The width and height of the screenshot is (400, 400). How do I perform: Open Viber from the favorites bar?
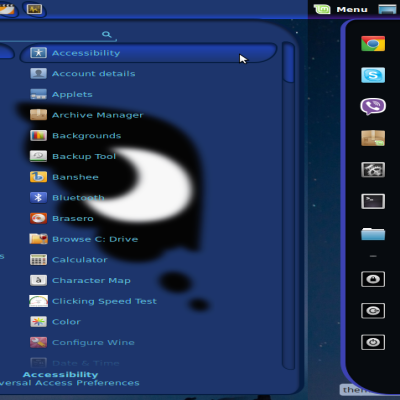[x=373, y=106]
